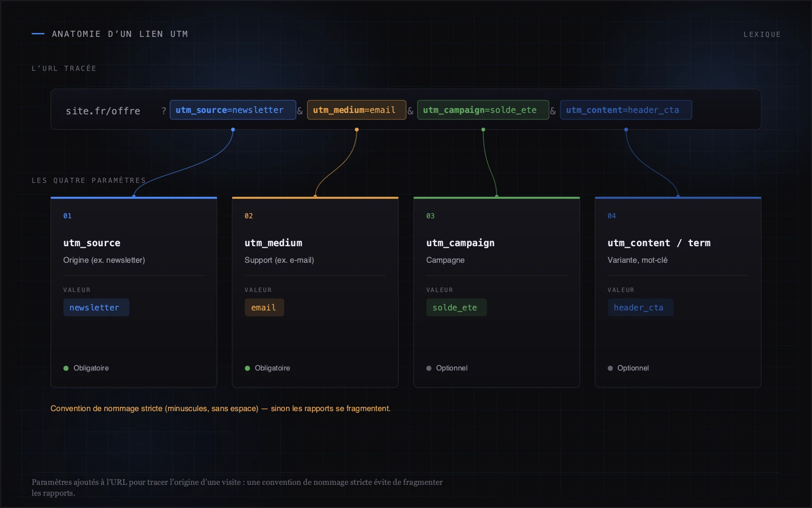Open the 01 utm_source card
Viewport: 812px width, 508px height.
(x=134, y=292)
